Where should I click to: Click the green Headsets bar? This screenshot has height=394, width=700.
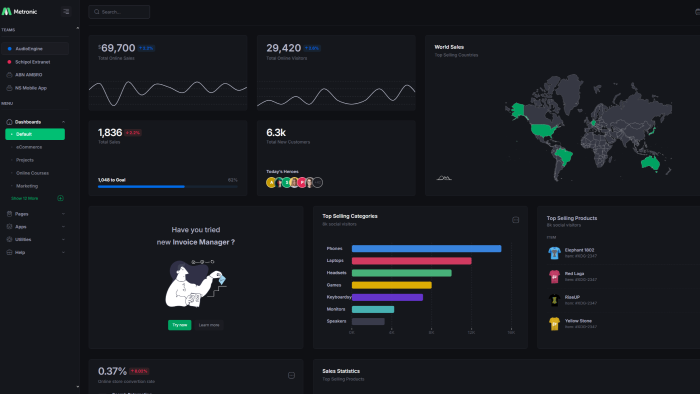click(402, 273)
